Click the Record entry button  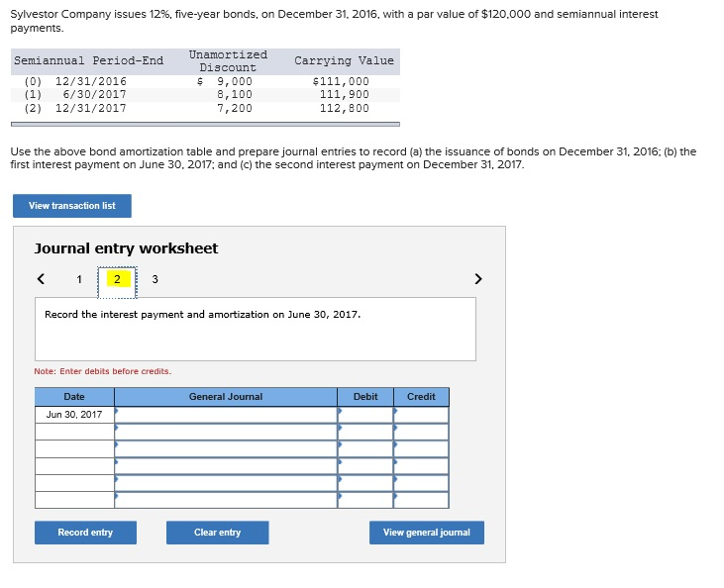(x=85, y=533)
